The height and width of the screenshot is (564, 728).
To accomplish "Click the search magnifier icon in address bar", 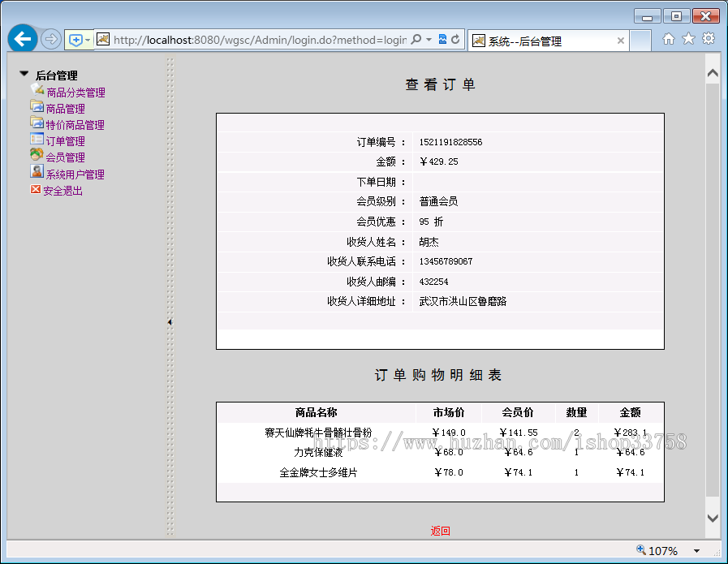I will [x=414, y=39].
